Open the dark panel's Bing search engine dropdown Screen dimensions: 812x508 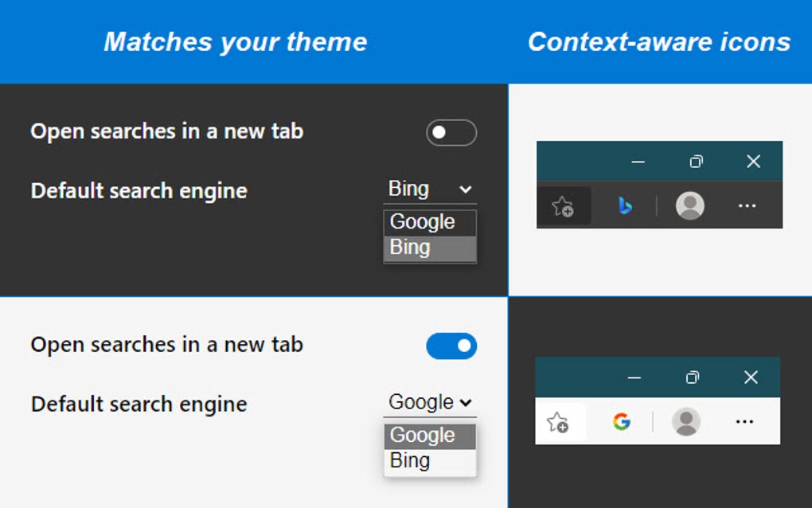pos(429,190)
